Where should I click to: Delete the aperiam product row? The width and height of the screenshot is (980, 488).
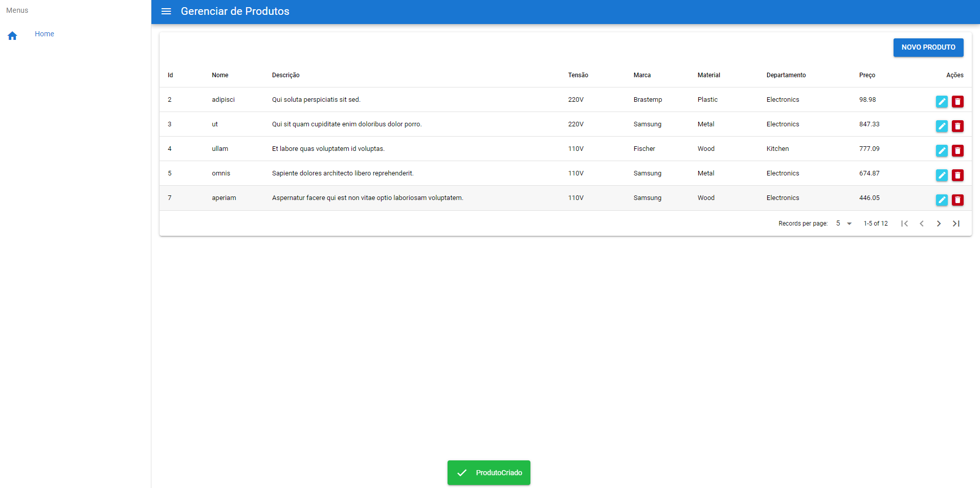(x=958, y=200)
